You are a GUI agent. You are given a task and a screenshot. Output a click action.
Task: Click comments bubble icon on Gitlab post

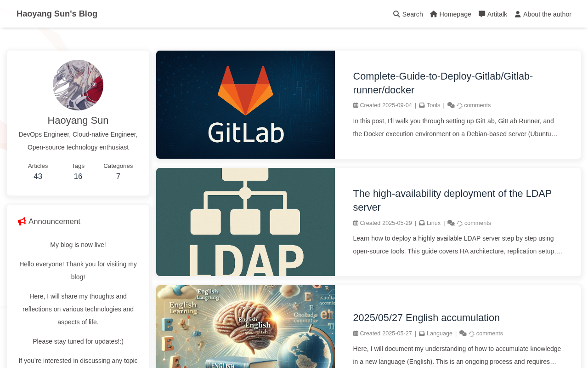(x=451, y=105)
